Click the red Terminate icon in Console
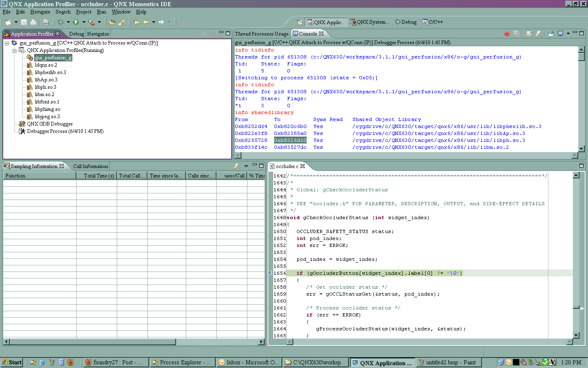Image resolution: width=588 pixels, height=368 pixels. [x=507, y=34]
